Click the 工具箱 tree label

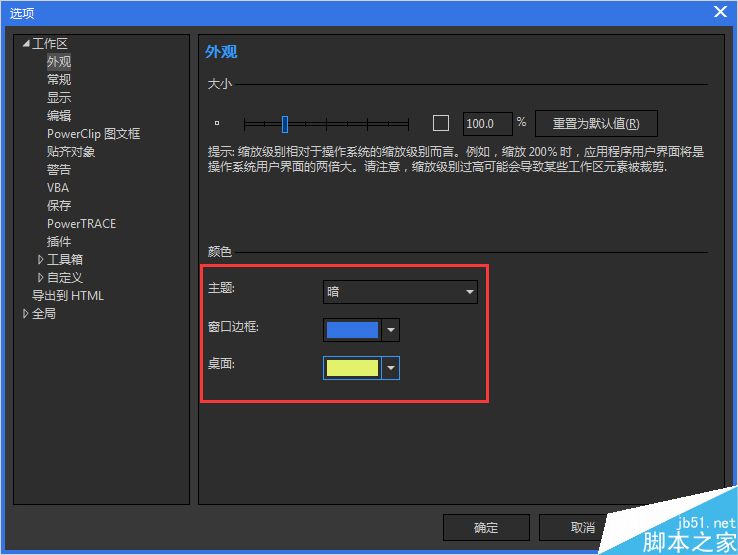pyautogui.click(x=65, y=259)
